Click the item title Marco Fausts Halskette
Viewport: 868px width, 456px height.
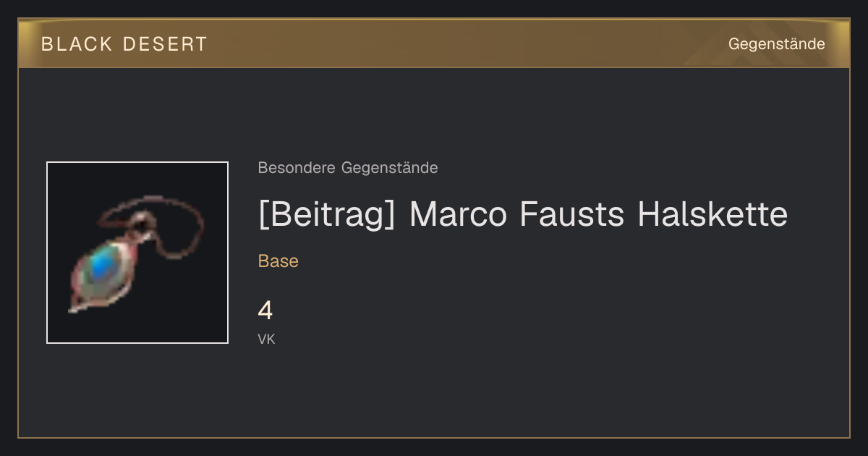coord(523,215)
